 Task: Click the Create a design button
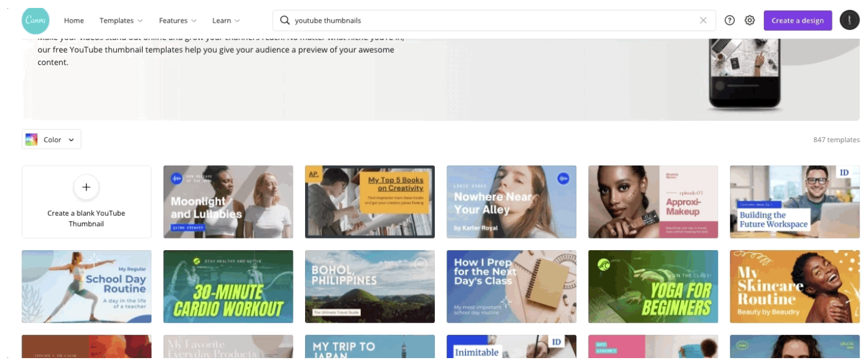pyautogui.click(x=798, y=20)
